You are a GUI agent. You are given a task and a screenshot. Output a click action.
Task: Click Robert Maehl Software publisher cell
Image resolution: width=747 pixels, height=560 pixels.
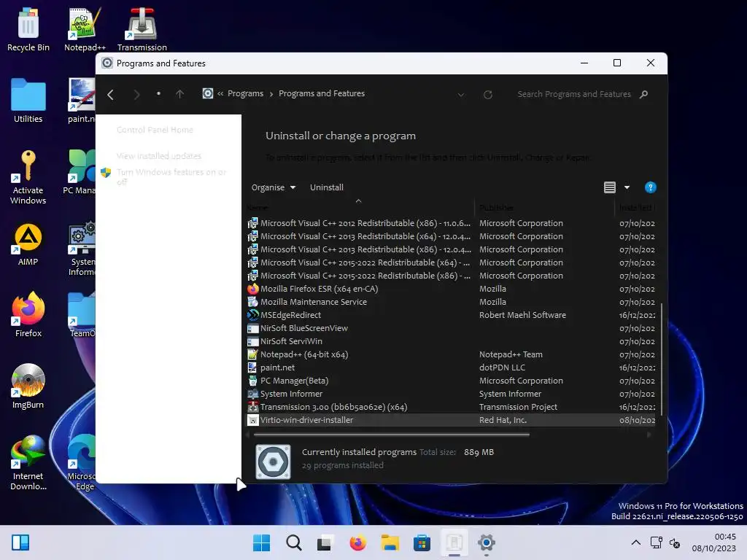[x=522, y=315]
